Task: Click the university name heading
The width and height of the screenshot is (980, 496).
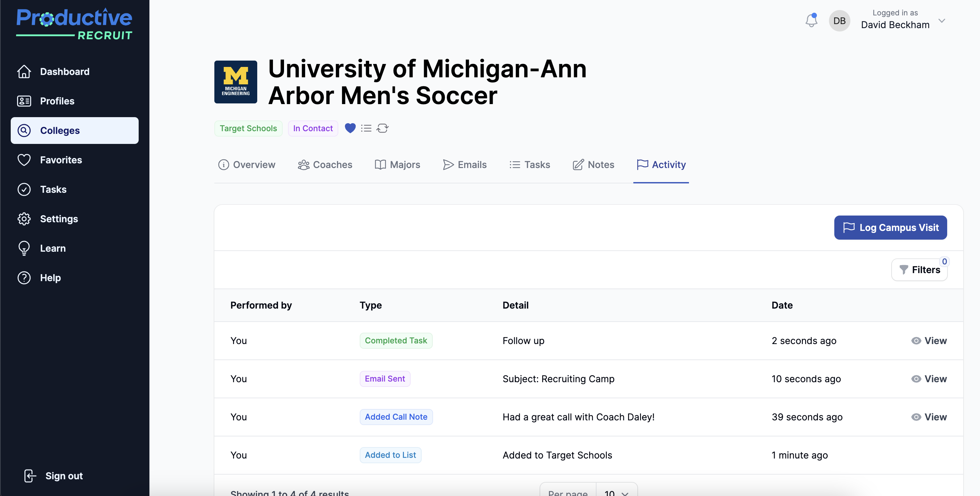Action: pos(427,82)
